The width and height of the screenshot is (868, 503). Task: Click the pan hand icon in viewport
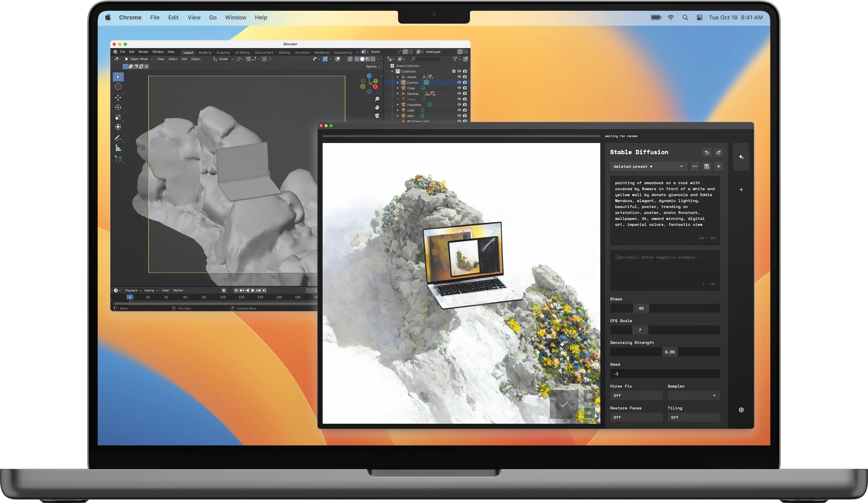pos(377,107)
